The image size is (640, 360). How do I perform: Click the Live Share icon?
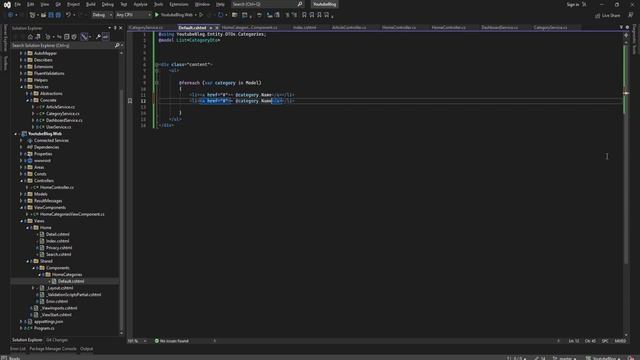pyautogui.click(x=598, y=15)
